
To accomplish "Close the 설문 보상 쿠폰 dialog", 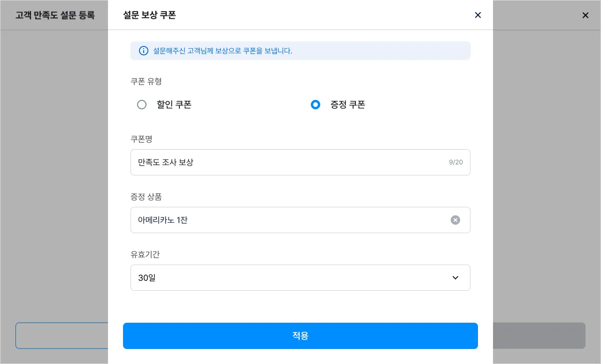I will [x=478, y=15].
